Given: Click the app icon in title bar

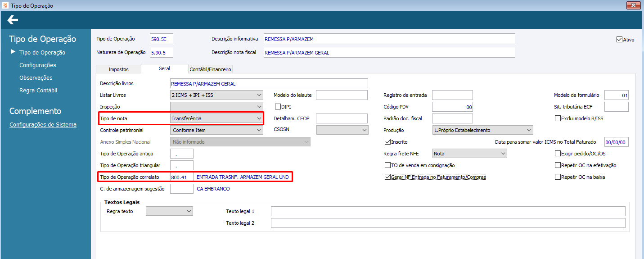Looking at the screenshot, I should (x=5, y=5).
